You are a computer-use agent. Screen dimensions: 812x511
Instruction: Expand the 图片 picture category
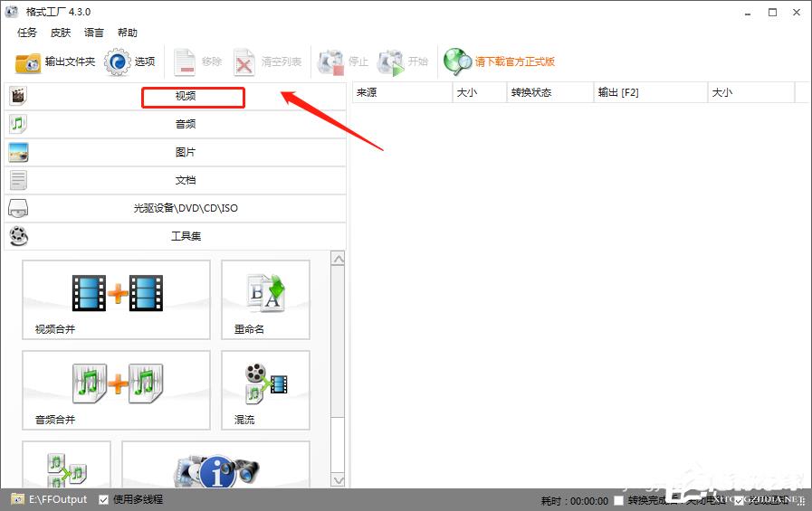pyautogui.click(x=175, y=152)
